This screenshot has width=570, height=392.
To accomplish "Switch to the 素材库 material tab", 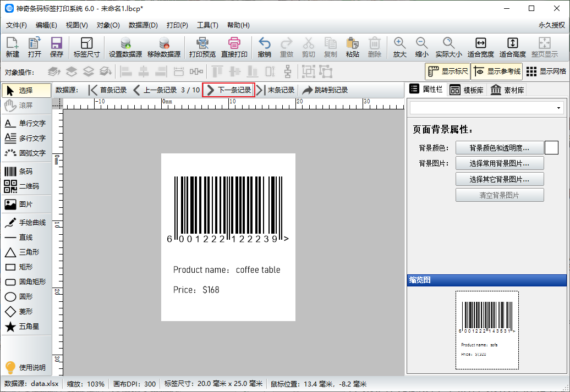I will (x=507, y=90).
